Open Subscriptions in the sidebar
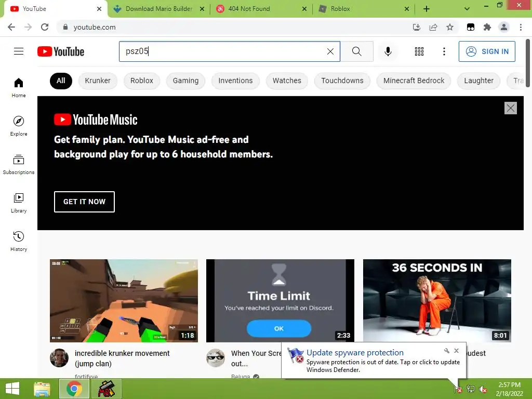 click(19, 164)
